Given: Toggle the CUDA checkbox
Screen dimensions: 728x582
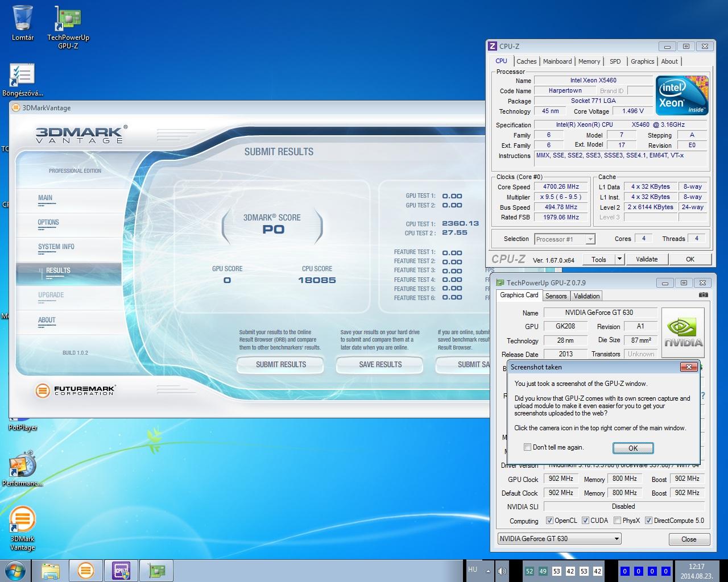Looking at the screenshot, I should click(585, 521).
